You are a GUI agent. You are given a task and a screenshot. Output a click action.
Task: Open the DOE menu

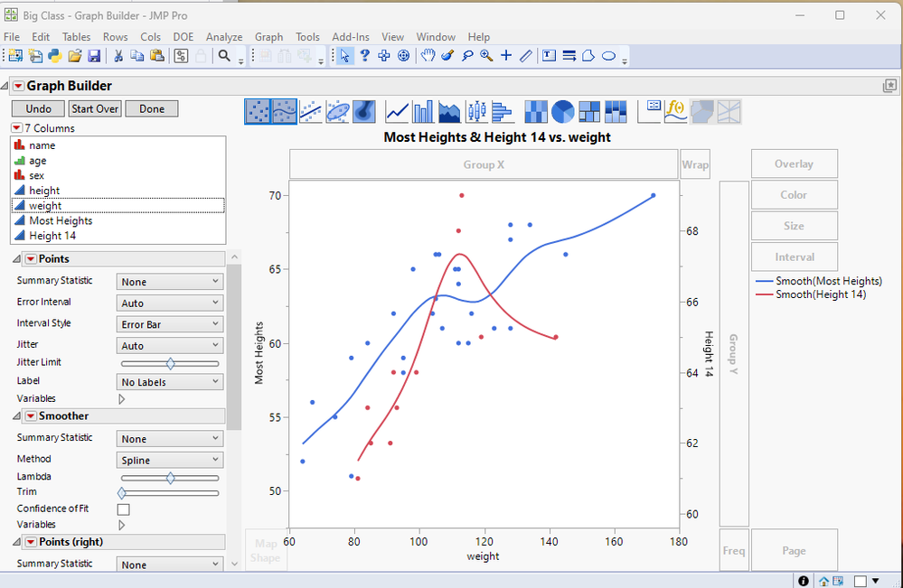coord(183,37)
